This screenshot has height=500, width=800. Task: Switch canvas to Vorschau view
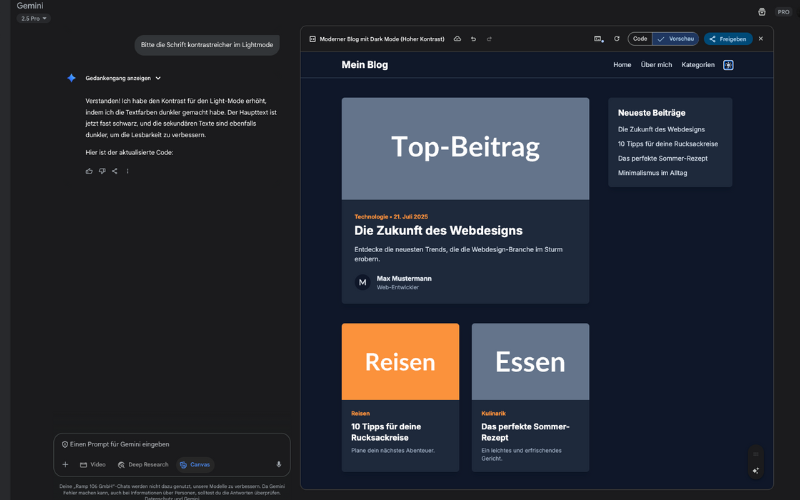coord(676,38)
